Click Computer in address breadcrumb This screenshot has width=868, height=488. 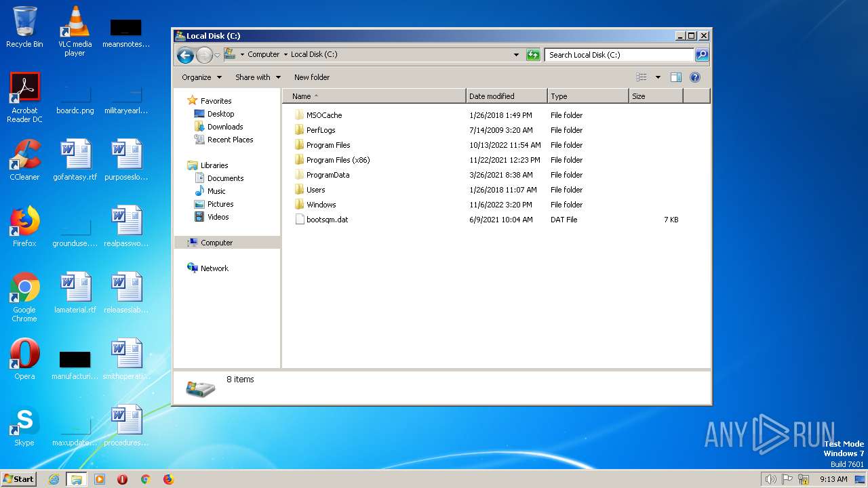(263, 54)
